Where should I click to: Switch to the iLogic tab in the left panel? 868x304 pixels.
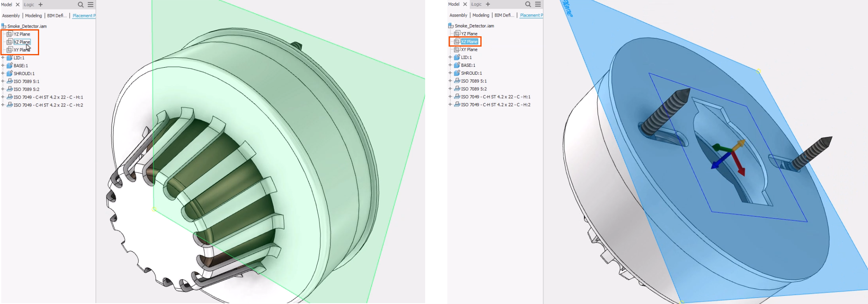tap(29, 5)
